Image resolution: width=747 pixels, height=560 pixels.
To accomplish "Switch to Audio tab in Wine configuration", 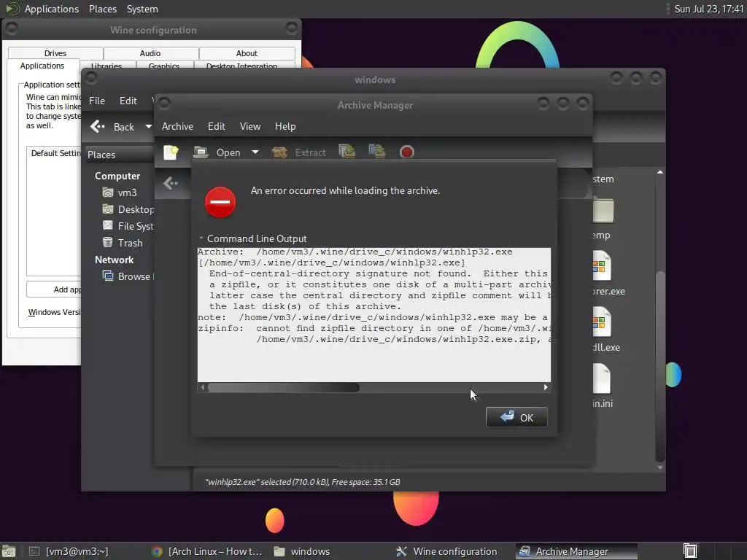I will 150,53.
